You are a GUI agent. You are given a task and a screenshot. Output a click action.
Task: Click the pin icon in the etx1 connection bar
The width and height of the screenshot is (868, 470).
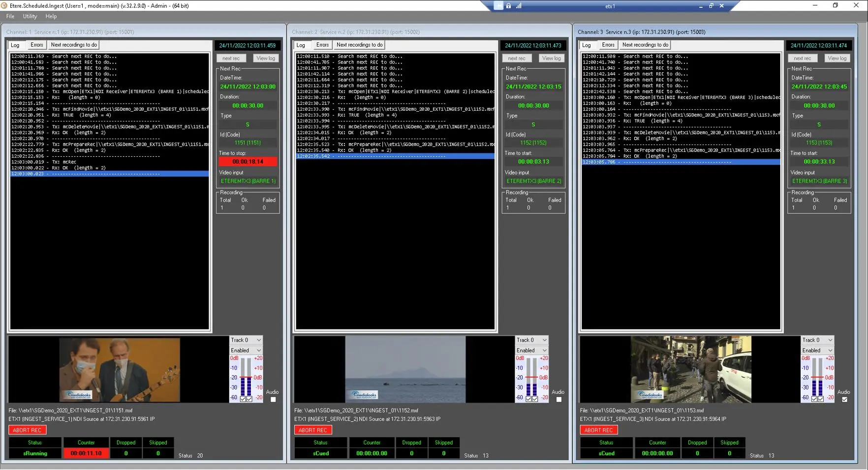tap(498, 6)
